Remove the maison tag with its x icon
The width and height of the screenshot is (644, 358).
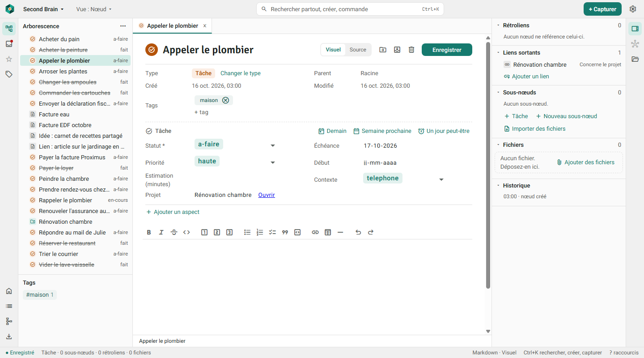pos(225,100)
